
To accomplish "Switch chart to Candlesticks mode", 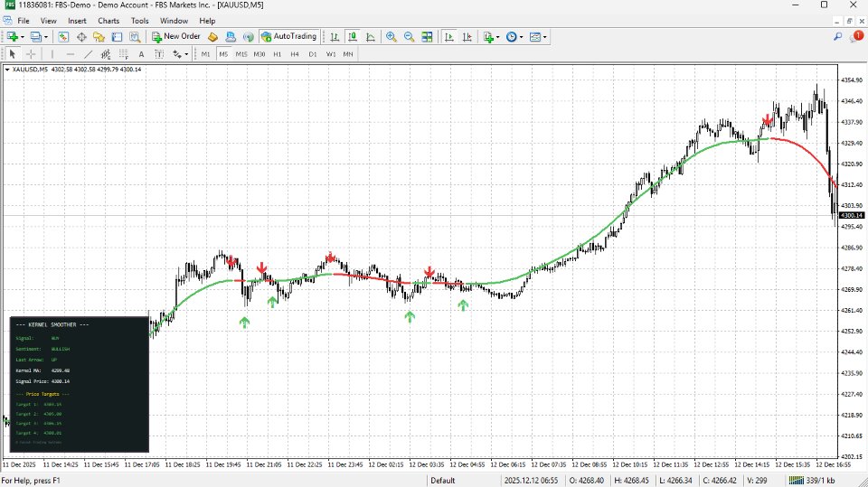I will pos(352,36).
